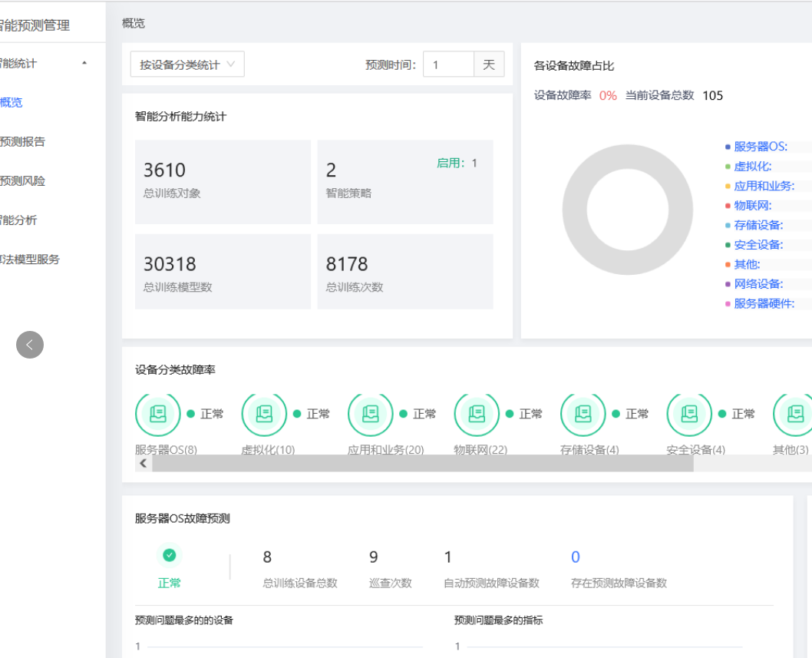The image size is (812, 658).
Task: Click the 自动预测故障设备数 value 1
Action: click(x=448, y=557)
